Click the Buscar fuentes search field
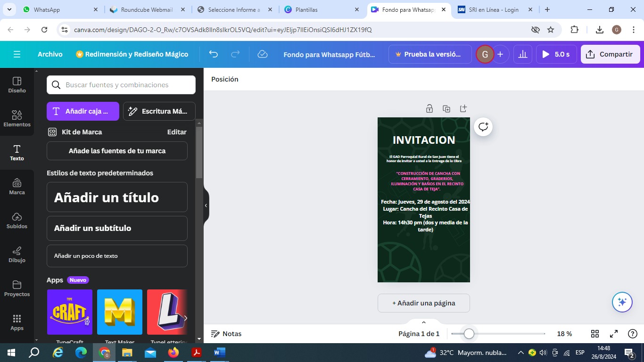The height and width of the screenshot is (362, 644). tap(121, 85)
